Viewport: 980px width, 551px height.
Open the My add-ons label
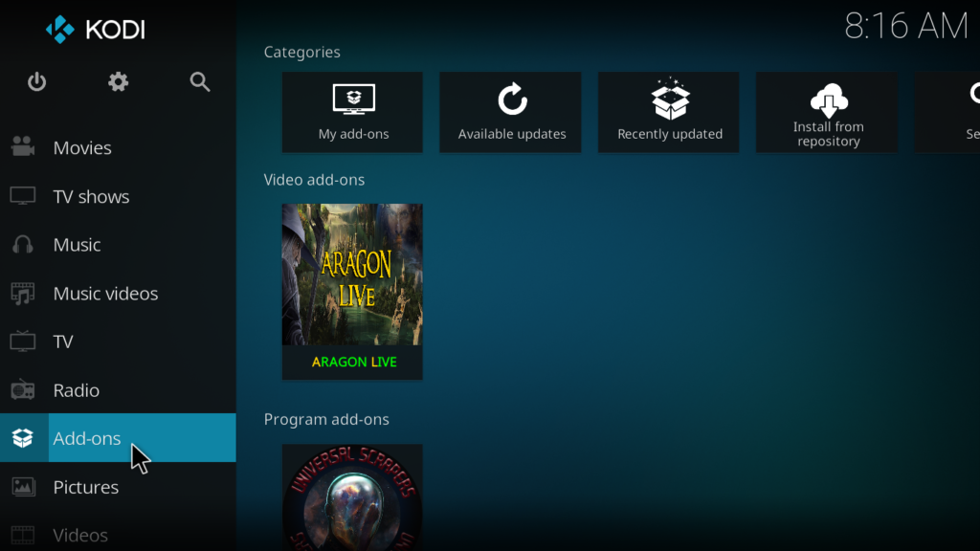[x=354, y=134]
